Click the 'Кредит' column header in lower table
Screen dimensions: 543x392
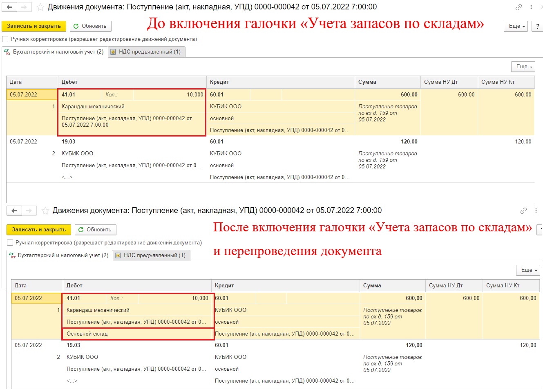(285, 286)
